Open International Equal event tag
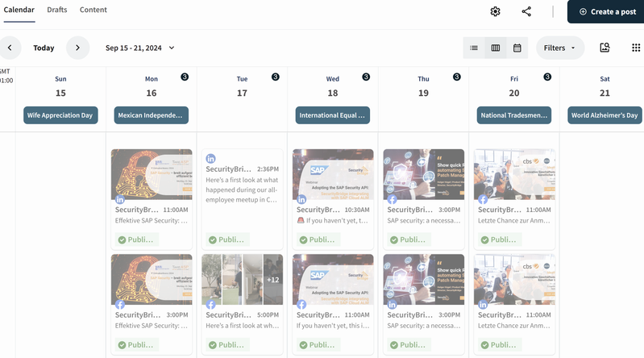644x358 pixels. coord(333,115)
